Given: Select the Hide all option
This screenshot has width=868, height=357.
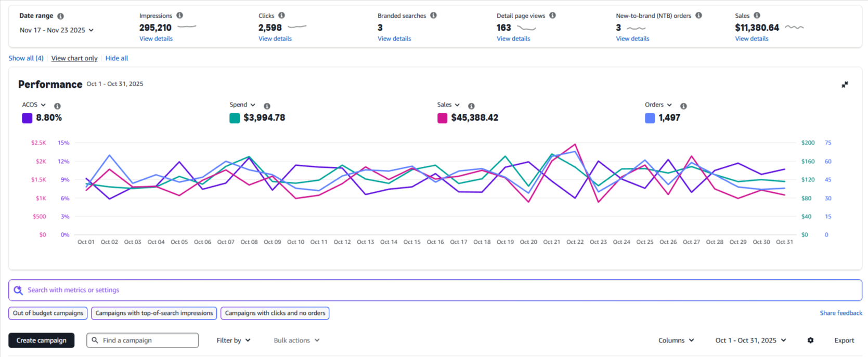Looking at the screenshot, I should 116,58.
